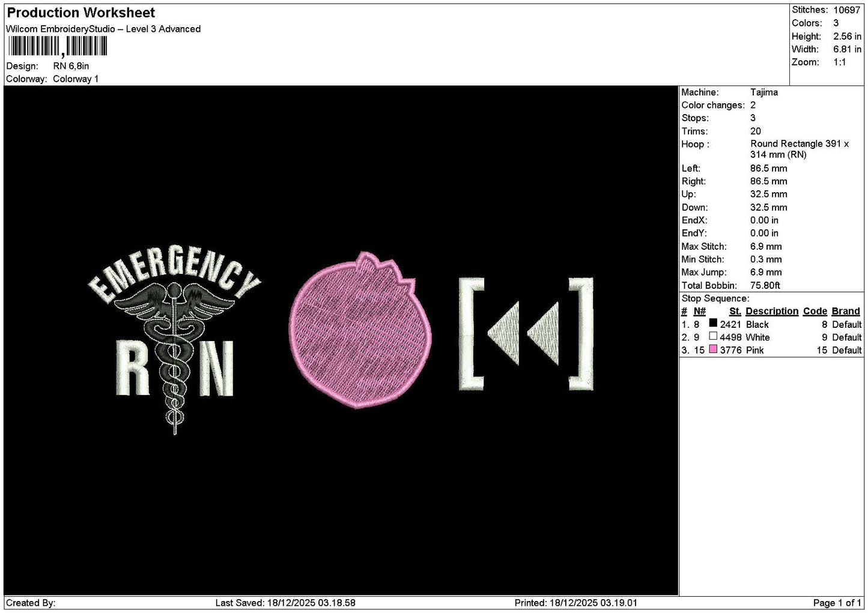The height and width of the screenshot is (613, 868).
Task: Click the barcode under the worksheet title
Action: tap(57, 46)
